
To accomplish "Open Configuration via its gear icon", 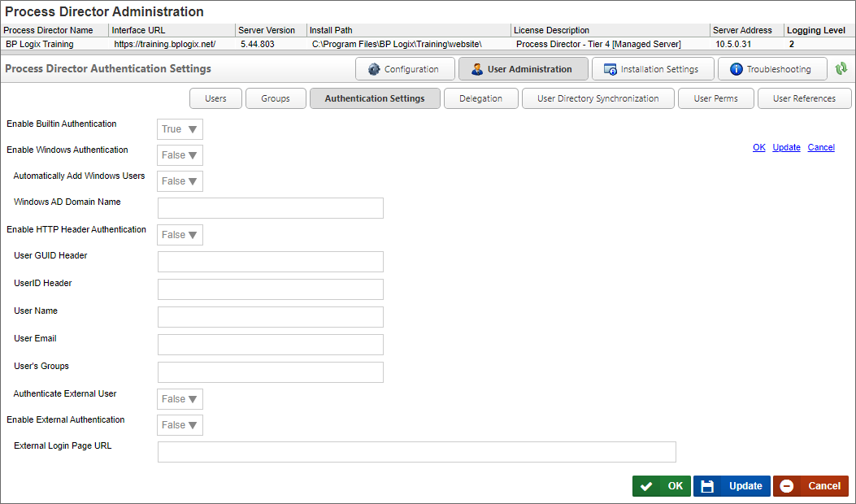I will [x=374, y=69].
